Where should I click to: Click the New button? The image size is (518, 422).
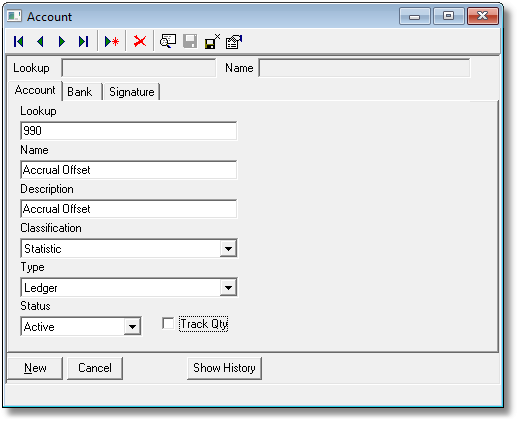(35, 368)
